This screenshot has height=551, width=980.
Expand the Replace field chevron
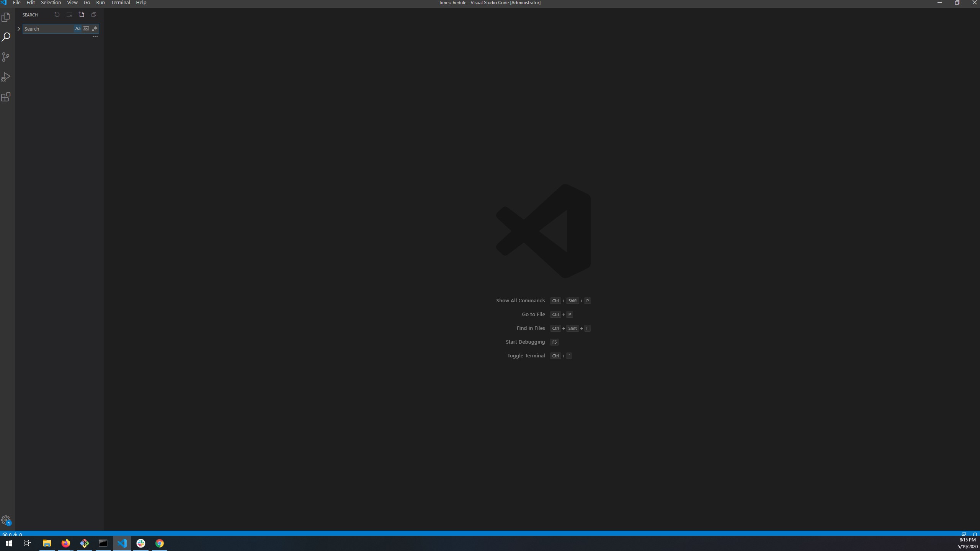coord(19,29)
